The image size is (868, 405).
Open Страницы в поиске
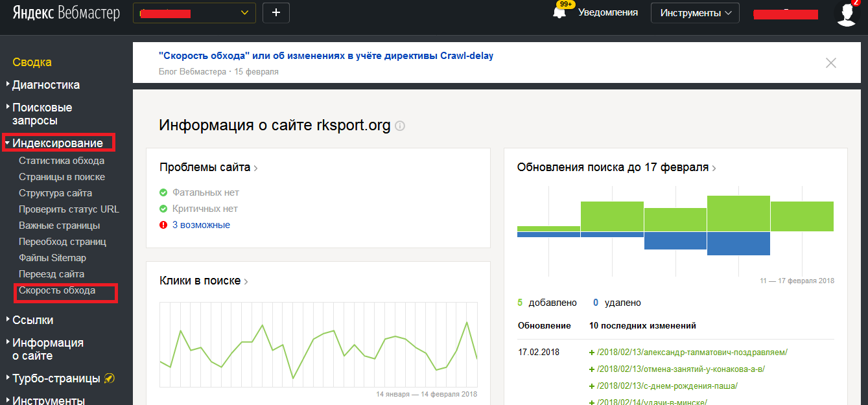tap(62, 177)
